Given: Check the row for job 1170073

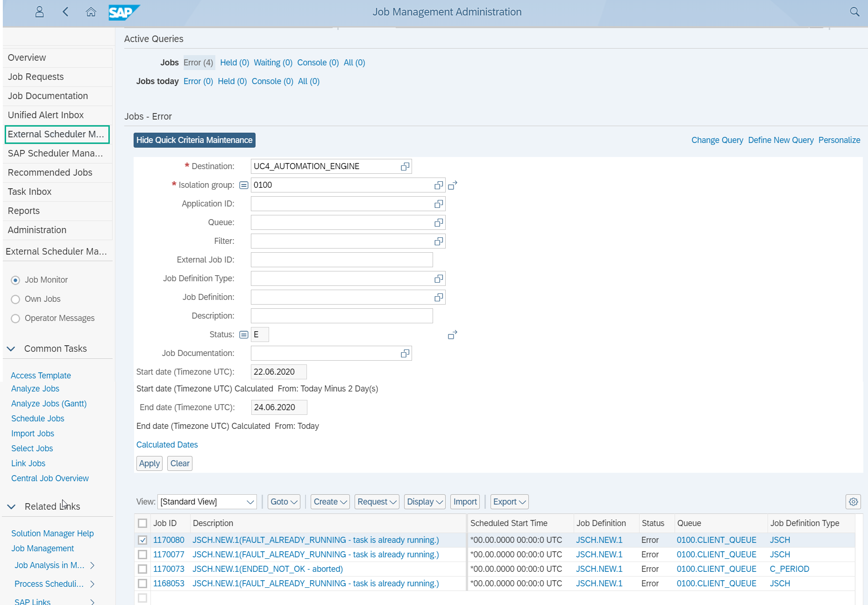Looking at the screenshot, I should pyautogui.click(x=142, y=569).
